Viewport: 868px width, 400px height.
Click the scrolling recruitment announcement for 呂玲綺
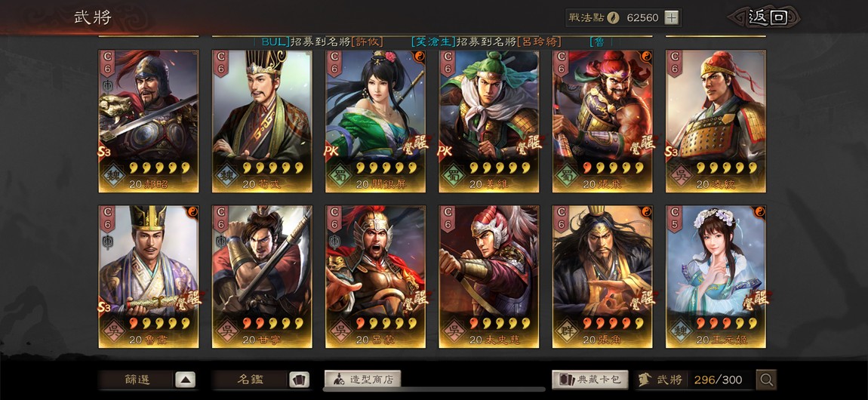(487, 42)
